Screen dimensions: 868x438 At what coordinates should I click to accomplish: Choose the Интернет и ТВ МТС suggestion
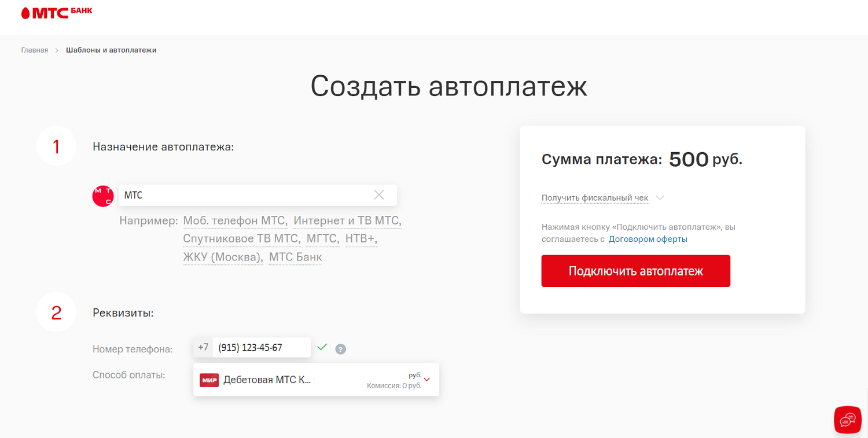[347, 221]
